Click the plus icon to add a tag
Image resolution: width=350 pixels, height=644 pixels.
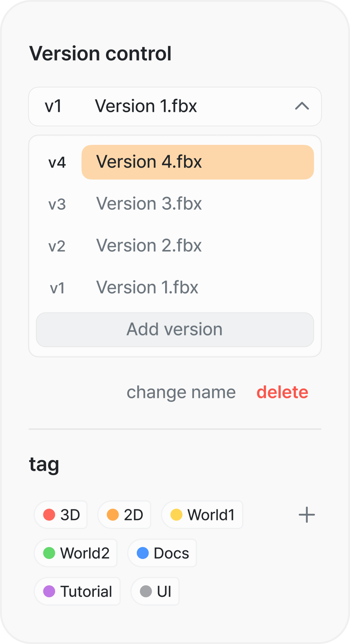click(x=307, y=515)
